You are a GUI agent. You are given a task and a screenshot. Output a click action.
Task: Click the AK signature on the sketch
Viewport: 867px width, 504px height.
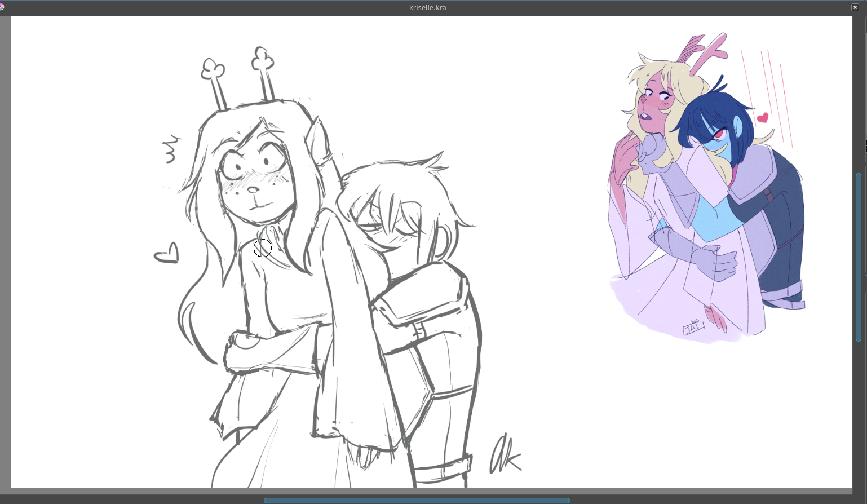[x=505, y=454]
